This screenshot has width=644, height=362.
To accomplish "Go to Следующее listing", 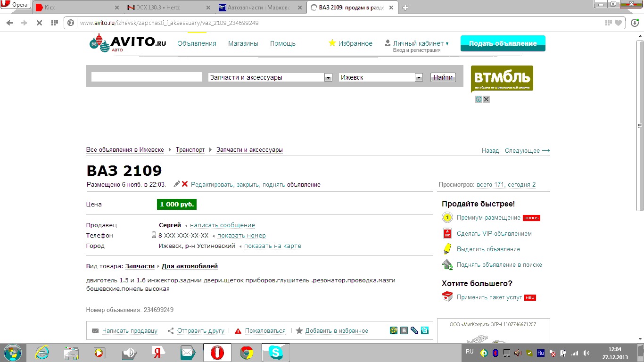I will [527, 151].
